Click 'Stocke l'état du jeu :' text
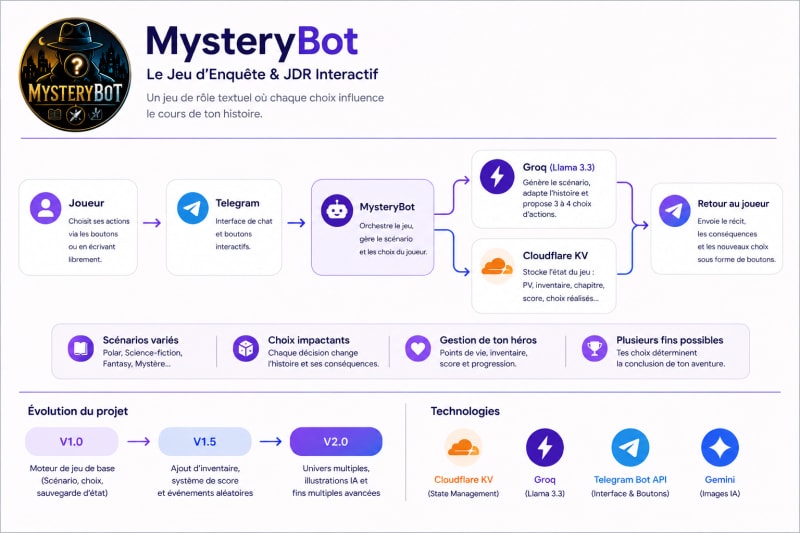This screenshot has width=800, height=533. point(558,272)
